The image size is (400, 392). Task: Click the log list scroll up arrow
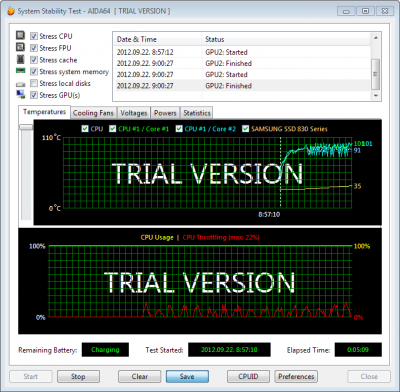pos(376,38)
